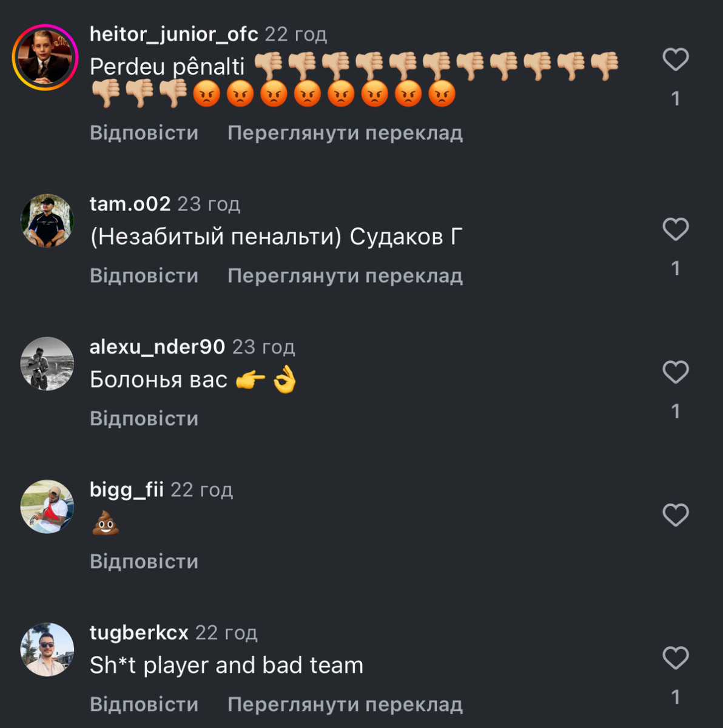Tap the heart on tam.o02's comment
Screen dimensions: 723x728
(676, 229)
